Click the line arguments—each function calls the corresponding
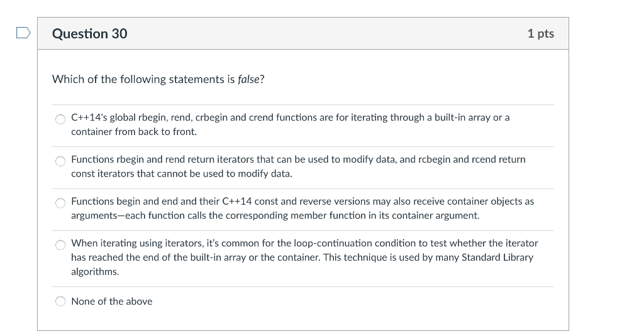The width and height of the screenshot is (644, 336). click(x=275, y=215)
